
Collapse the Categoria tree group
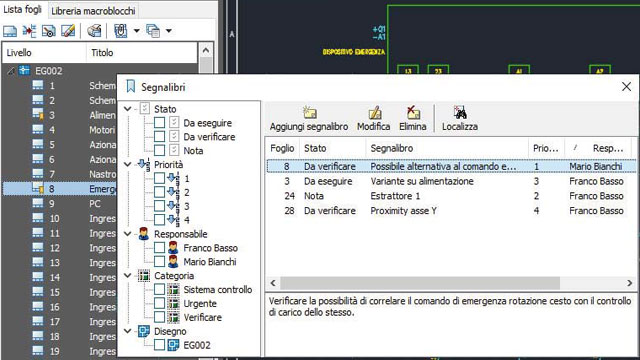[x=128, y=276]
